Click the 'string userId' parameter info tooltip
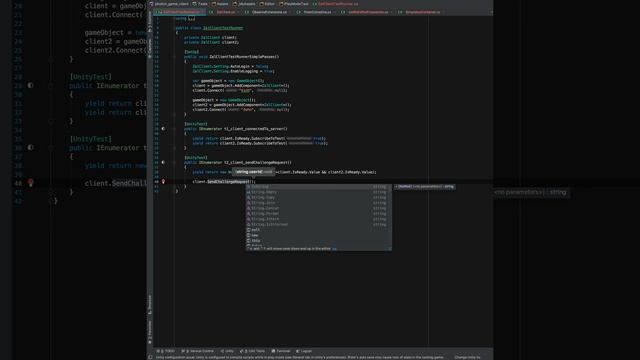 (253, 172)
